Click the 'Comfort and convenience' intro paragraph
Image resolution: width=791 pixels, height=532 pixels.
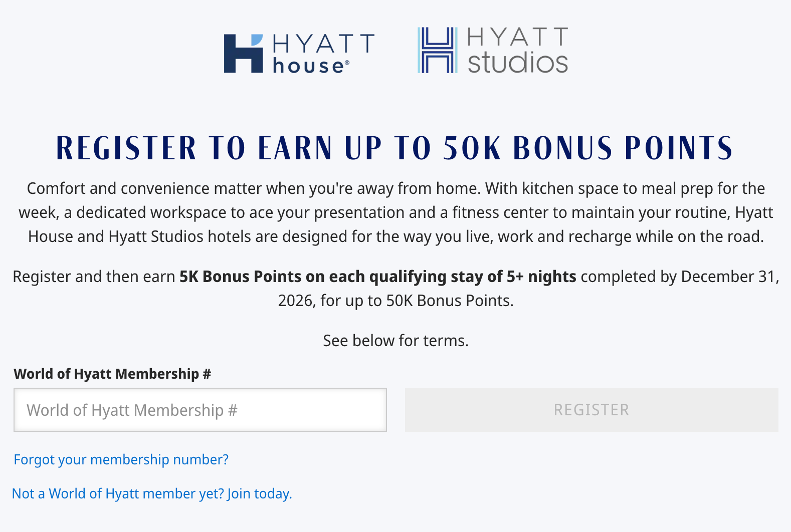pos(396,188)
